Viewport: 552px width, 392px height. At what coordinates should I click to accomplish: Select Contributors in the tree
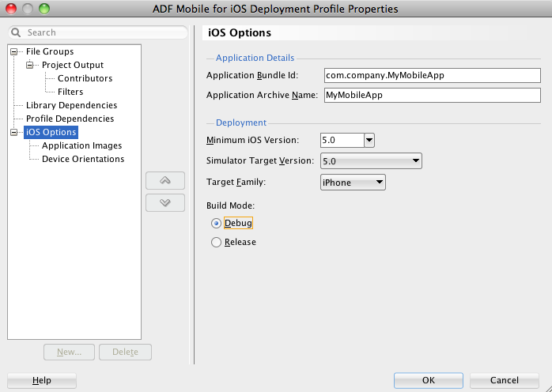pos(85,78)
